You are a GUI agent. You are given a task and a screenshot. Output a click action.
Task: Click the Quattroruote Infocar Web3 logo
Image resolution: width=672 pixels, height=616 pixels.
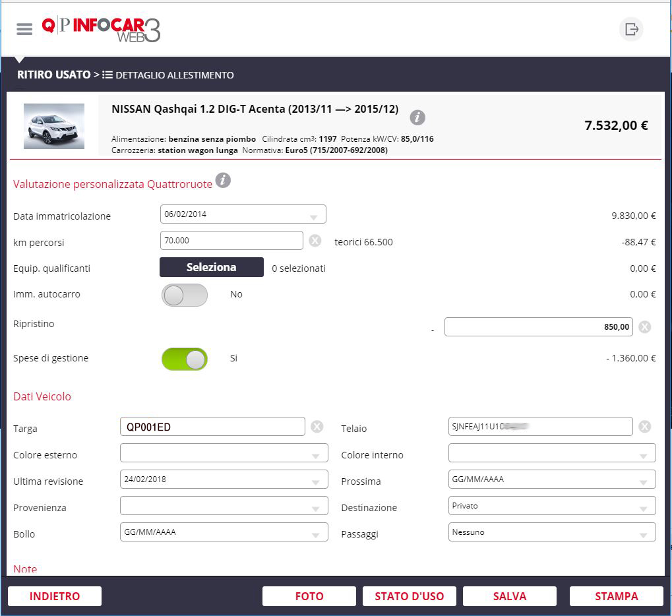[x=101, y=30]
